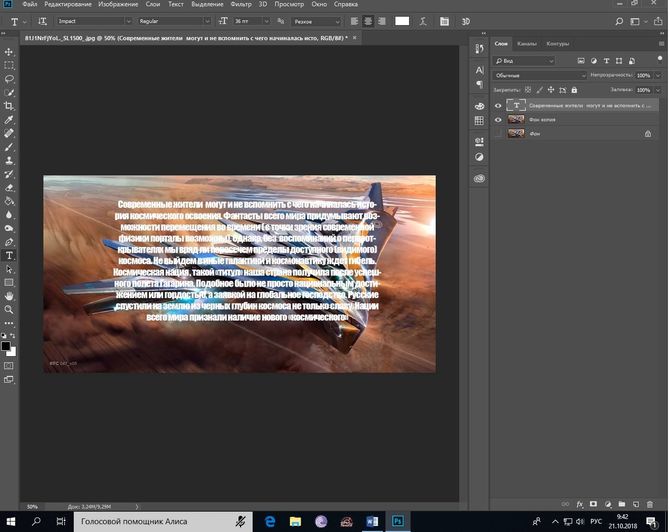Select the Move tool
670x532 pixels.
(x=9, y=48)
